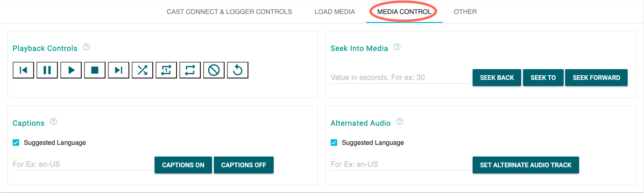Enable repeat single item icon
Viewport: 644px width, 193px height.
tap(166, 70)
